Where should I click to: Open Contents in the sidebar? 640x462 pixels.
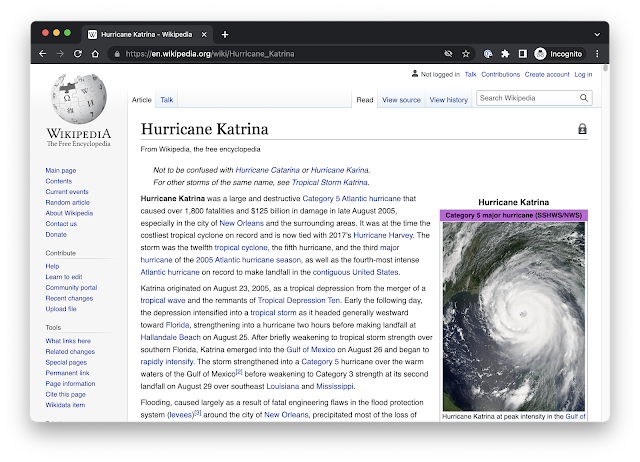point(59,181)
